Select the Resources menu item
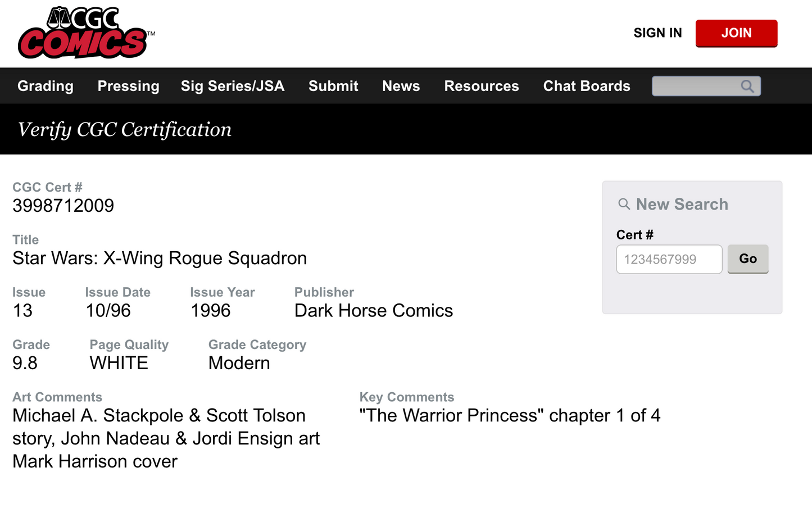The height and width of the screenshot is (508, 812). coord(482,86)
